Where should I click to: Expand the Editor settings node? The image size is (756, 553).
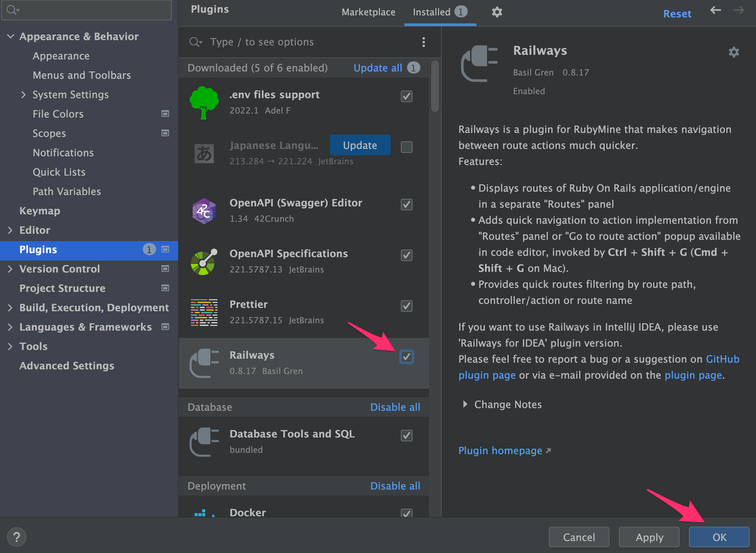10,230
